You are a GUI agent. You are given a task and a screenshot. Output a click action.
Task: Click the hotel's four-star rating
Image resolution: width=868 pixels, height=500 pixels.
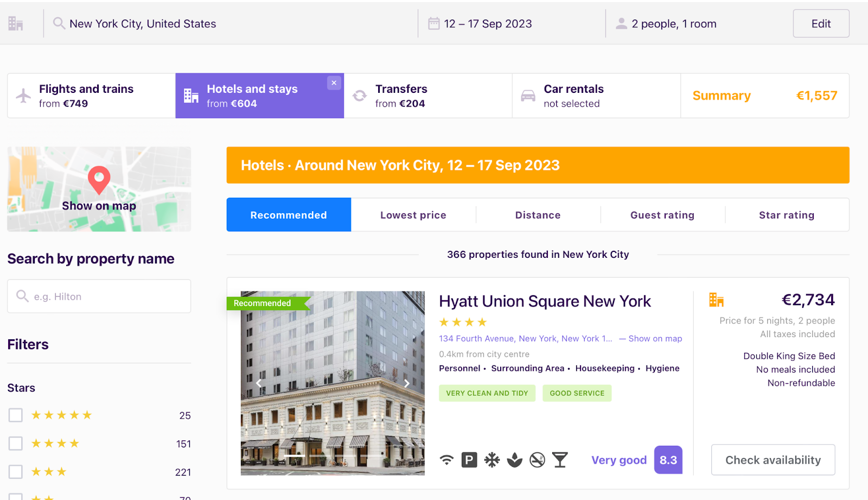tap(463, 322)
